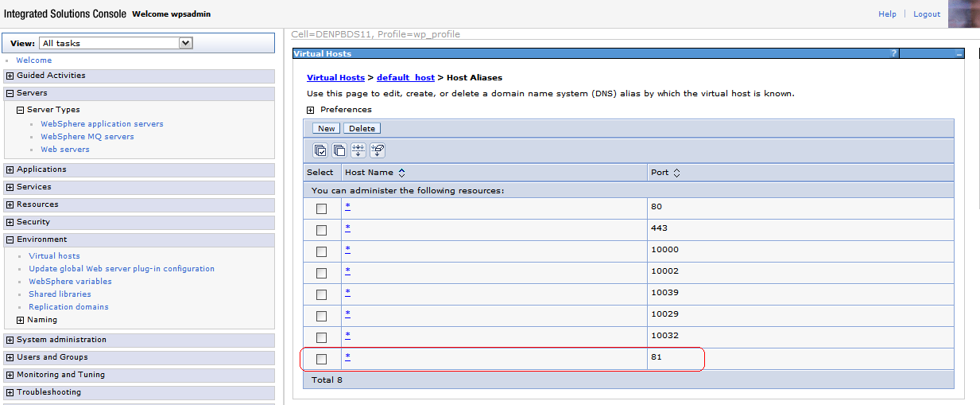Sort by Host Name column arrows
Viewport: 980px width, 405px height.
point(401,173)
